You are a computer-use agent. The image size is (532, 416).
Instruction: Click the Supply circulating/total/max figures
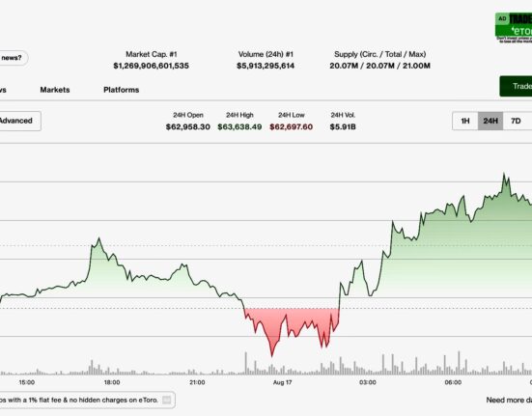379,66
